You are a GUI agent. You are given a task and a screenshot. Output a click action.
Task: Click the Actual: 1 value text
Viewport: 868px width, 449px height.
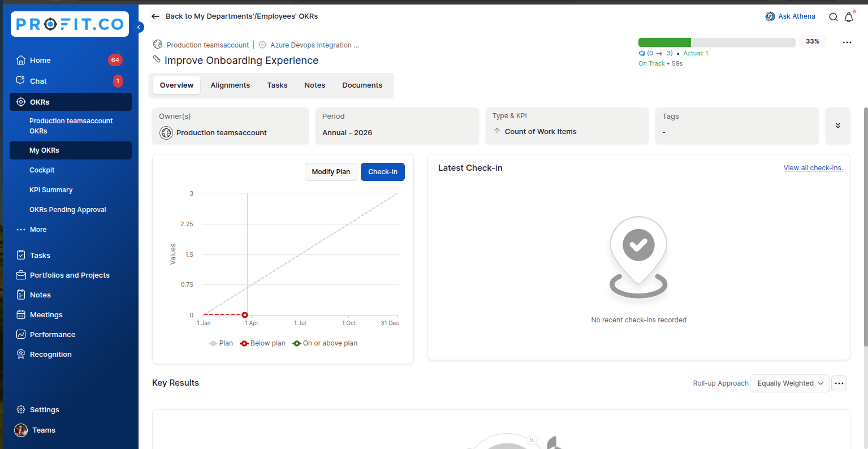[x=696, y=54]
